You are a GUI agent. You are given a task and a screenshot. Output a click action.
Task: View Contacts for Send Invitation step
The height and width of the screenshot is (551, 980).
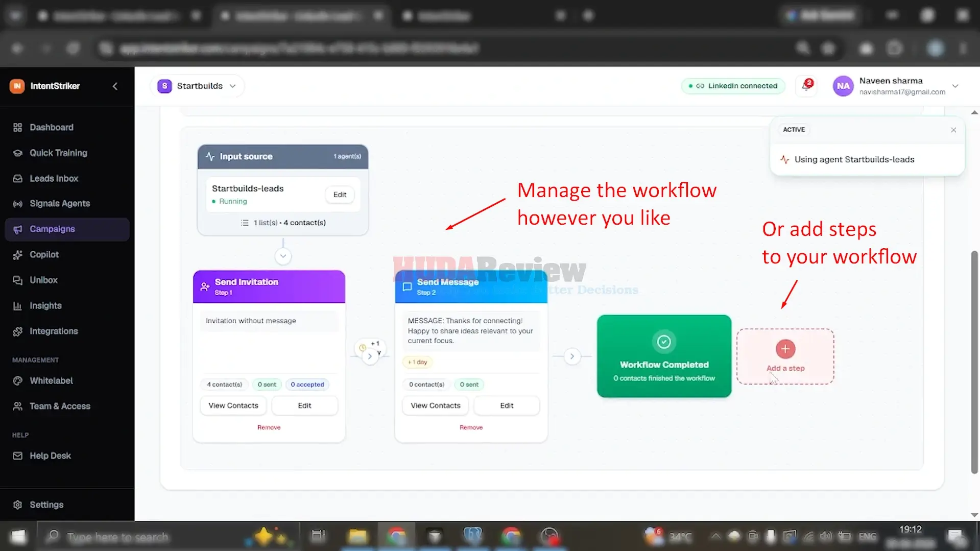pyautogui.click(x=233, y=405)
